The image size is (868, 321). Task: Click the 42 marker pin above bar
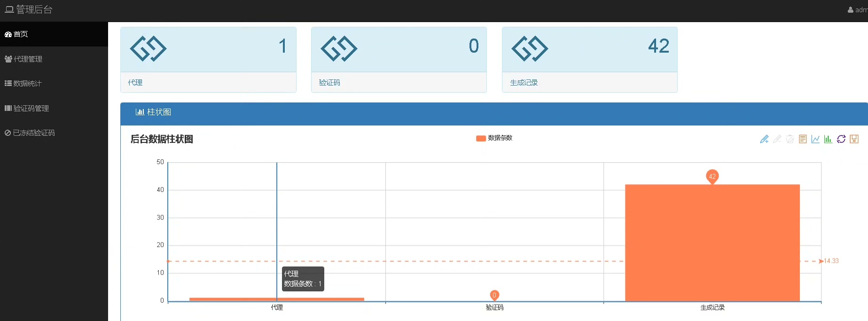click(x=712, y=176)
